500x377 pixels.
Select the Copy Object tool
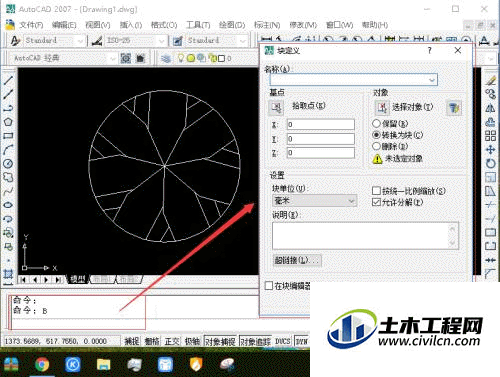coord(490,94)
